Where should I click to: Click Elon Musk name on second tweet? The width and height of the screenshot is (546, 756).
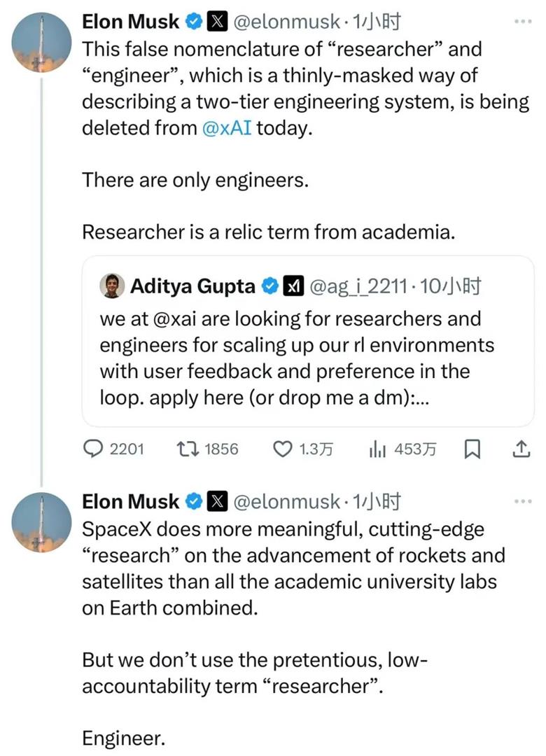131,501
